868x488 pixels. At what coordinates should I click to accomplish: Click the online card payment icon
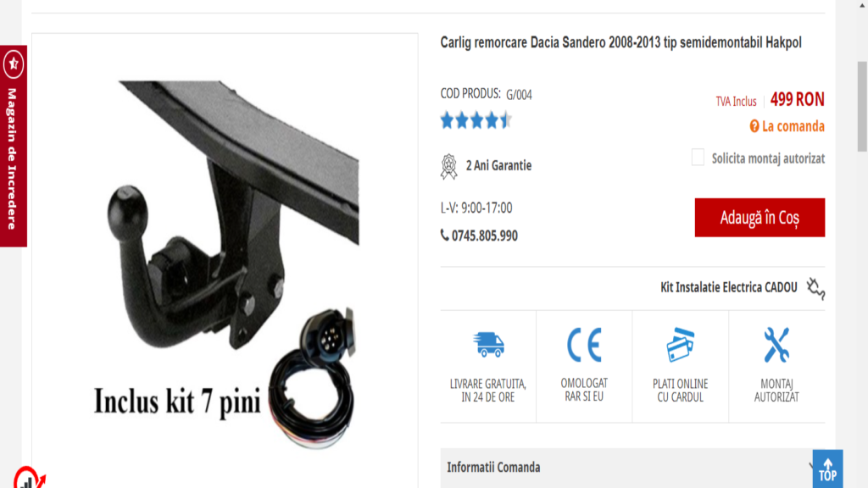pyautogui.click(x=681, y=345)
